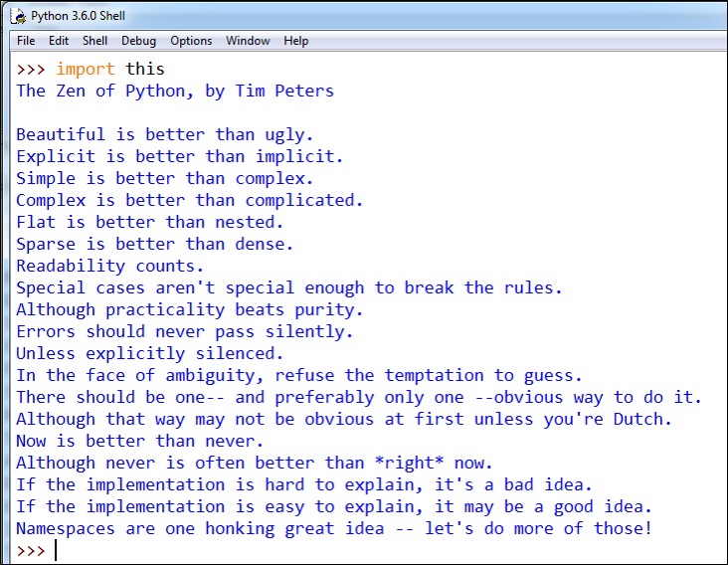The image size is (728, 565).
Task: Click the 'hard to explain, it's a bad idea' line
Action: coord(304,485)
